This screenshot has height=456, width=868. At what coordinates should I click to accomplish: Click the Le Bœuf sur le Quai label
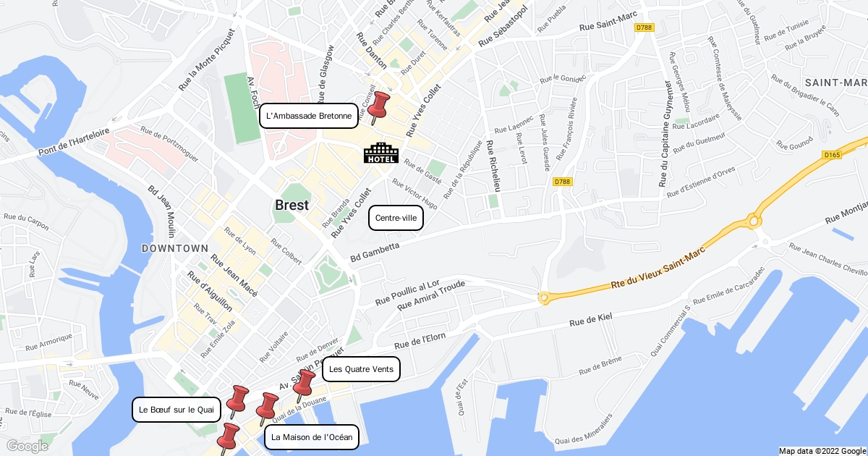(x=176, y=410)
